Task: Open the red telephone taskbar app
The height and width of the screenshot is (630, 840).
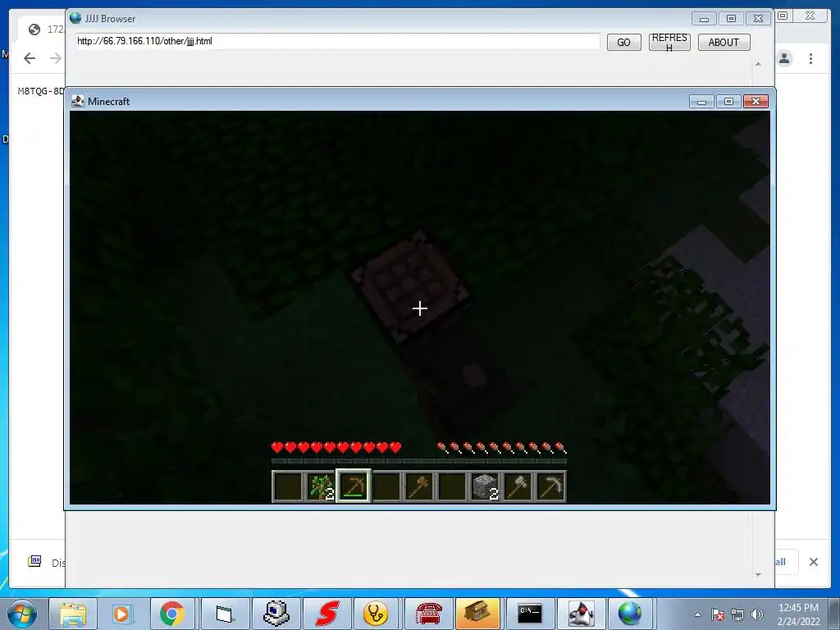Action: click(428, 614)
